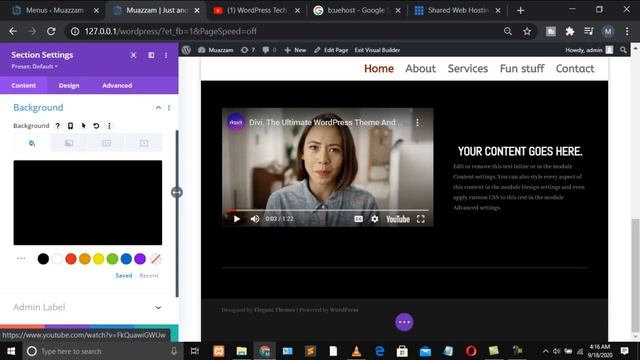640x360 pixels.
Task: Choose the black color swatch
Action: 43,259
